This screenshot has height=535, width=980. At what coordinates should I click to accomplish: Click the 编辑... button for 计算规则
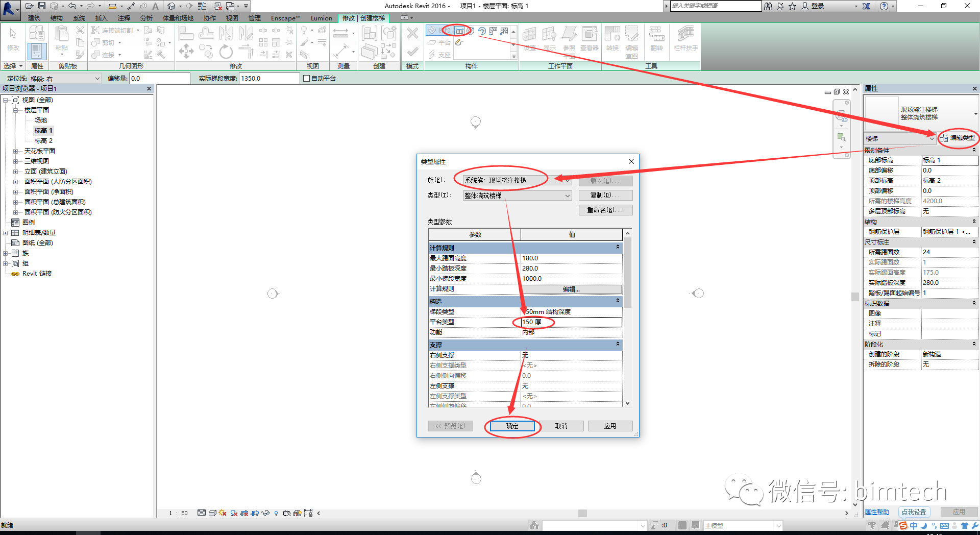[571, 289]
